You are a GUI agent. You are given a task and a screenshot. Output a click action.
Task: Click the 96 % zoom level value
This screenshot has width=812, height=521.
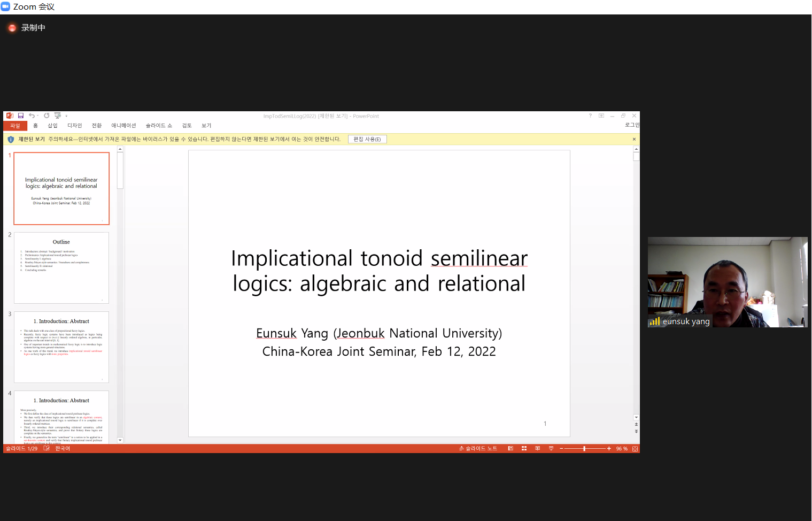click(622, 449)
